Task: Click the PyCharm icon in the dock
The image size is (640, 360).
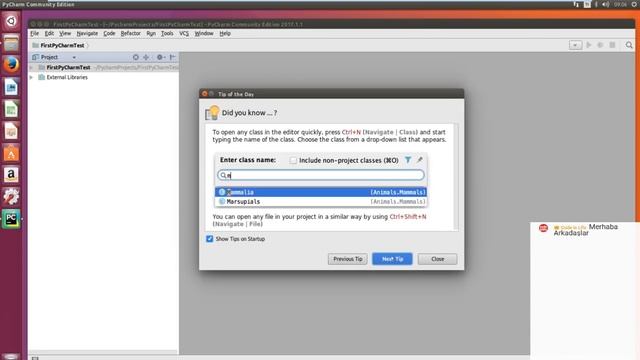Action: (11, 219)
